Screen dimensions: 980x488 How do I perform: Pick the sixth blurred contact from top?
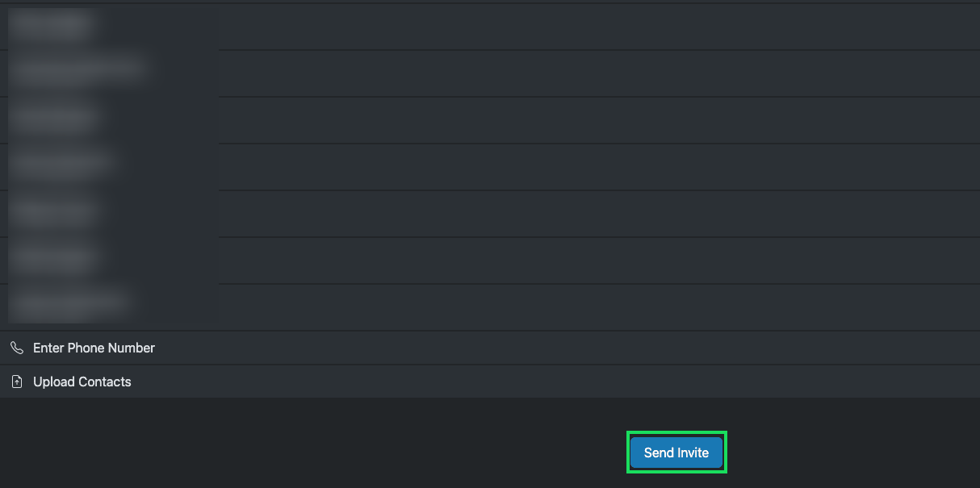54,260
